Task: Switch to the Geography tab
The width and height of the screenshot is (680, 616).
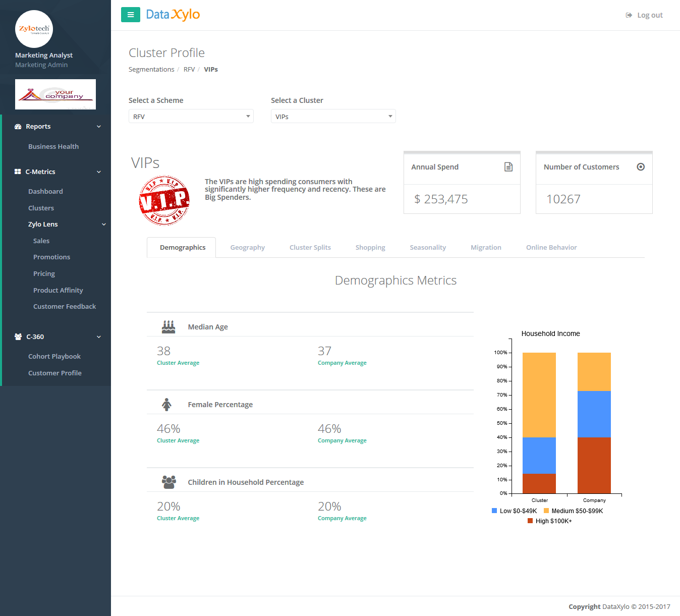Action: tap(247, 248)
